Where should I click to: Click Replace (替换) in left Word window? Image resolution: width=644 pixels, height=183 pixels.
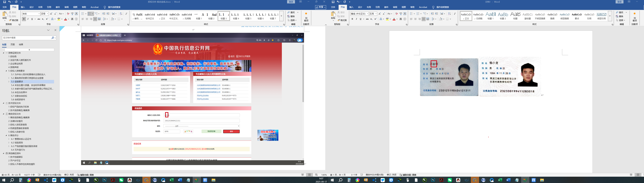[291, 16]
